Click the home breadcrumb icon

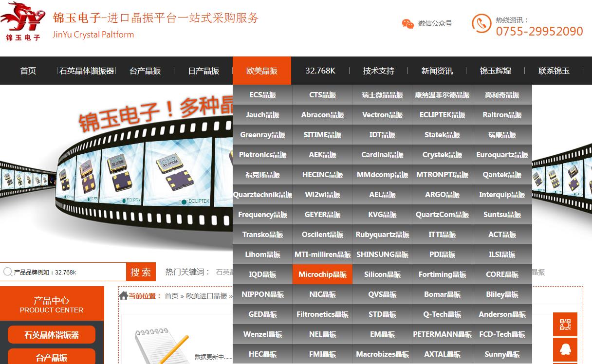[124, 295]
